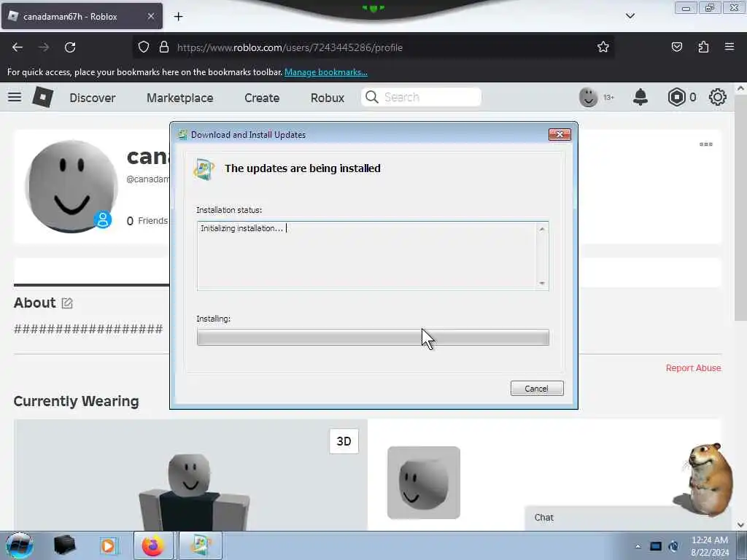Click the Report Abuse link

coord(693,367)
